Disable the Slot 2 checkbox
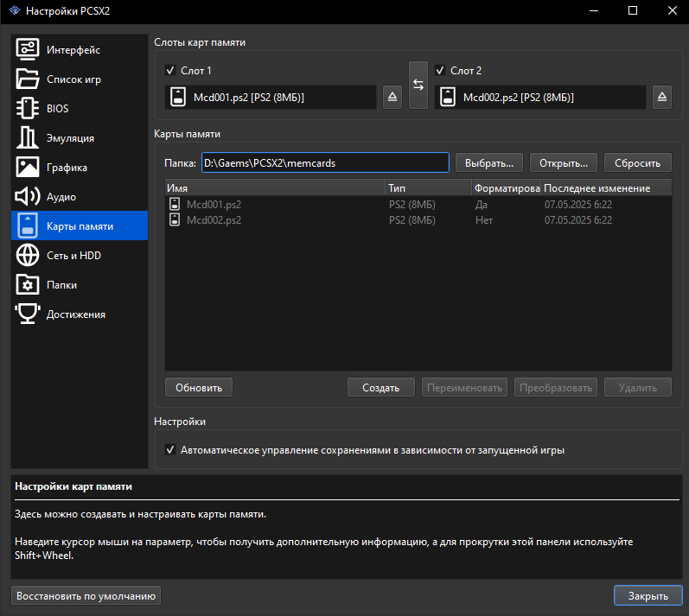This screenshot has width=689, height=616. [440, 71]
